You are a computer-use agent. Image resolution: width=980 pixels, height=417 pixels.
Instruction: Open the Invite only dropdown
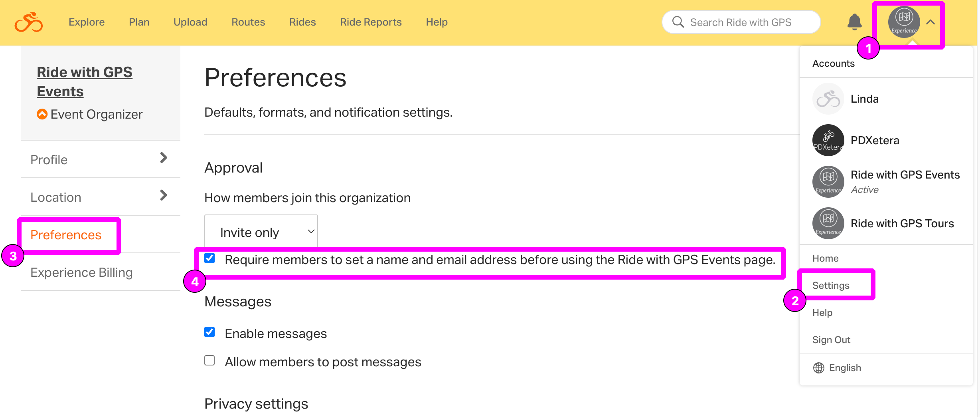pyautogui.click(x=261, y=232)
